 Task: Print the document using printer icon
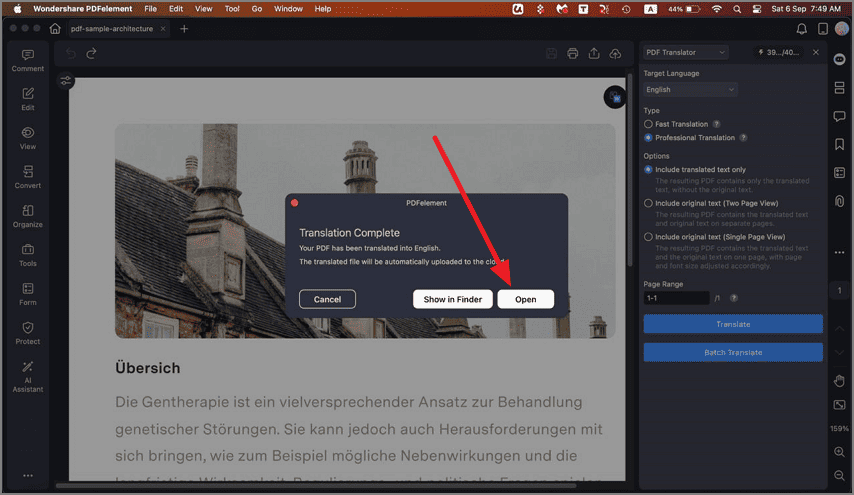tap(572, 53)
